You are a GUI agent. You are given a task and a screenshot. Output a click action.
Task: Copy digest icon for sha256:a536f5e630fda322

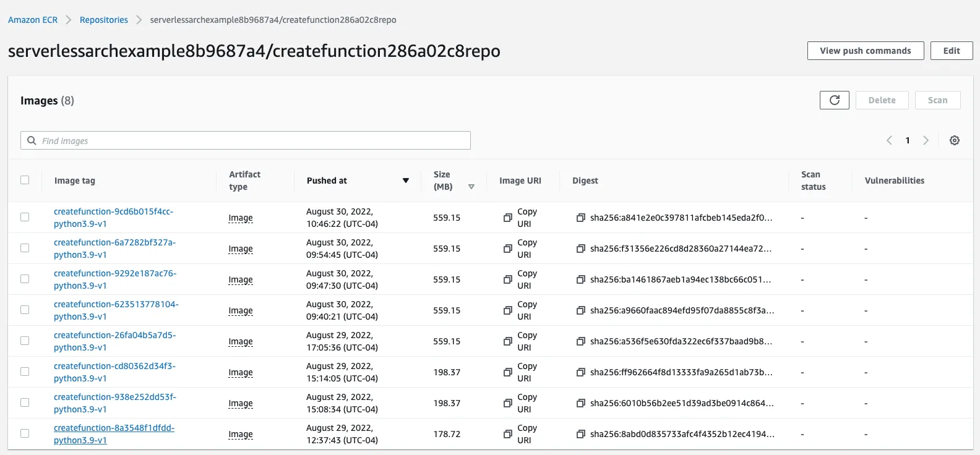pos(580,341)
